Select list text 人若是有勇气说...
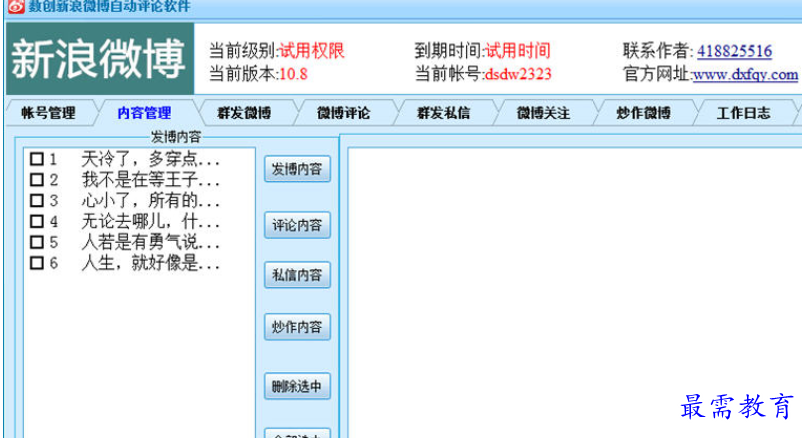Screen dimensions: 802x438 pyautogui.click(x=150, y=242)
